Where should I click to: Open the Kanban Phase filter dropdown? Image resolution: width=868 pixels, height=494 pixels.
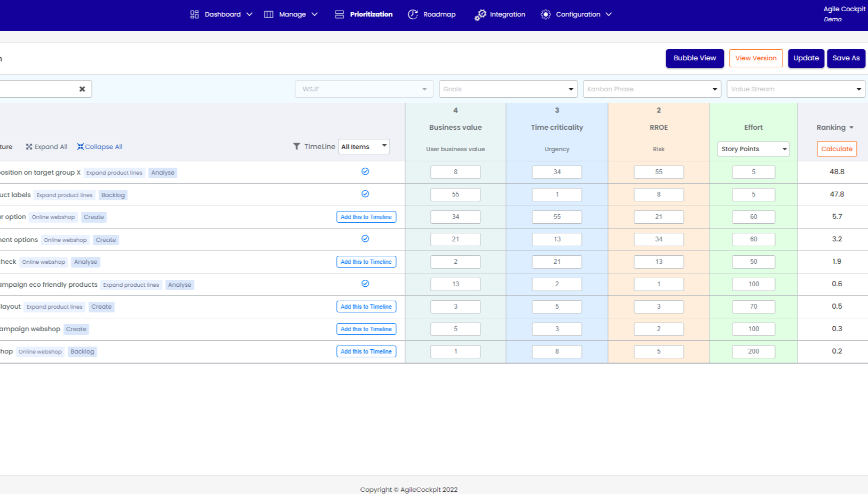tap(652, 89)
